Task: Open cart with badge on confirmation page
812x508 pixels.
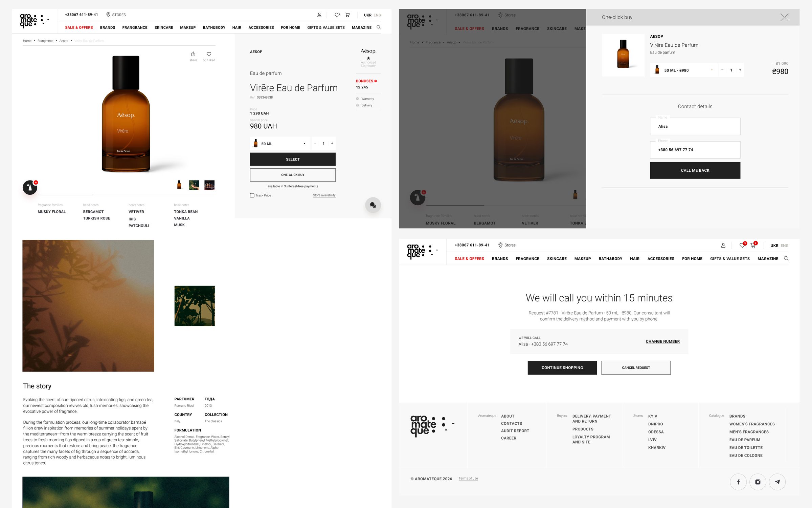Action: point(753,245)
